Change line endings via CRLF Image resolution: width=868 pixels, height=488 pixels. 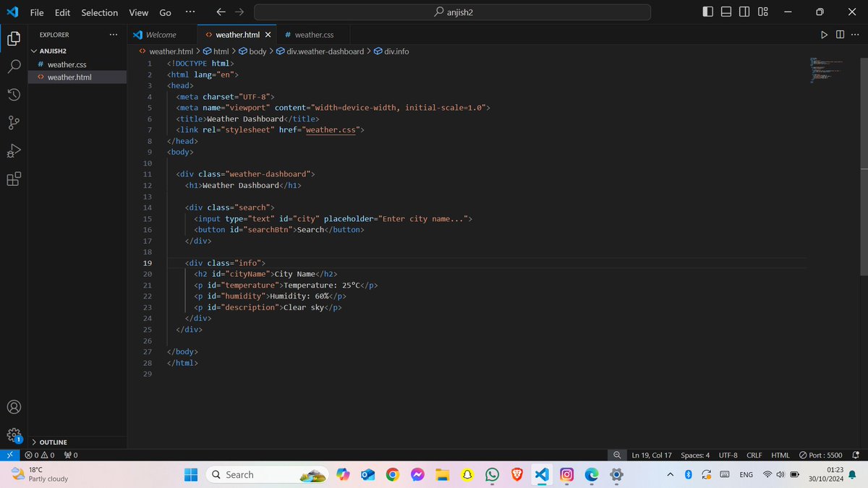click(x=754, y=455)
